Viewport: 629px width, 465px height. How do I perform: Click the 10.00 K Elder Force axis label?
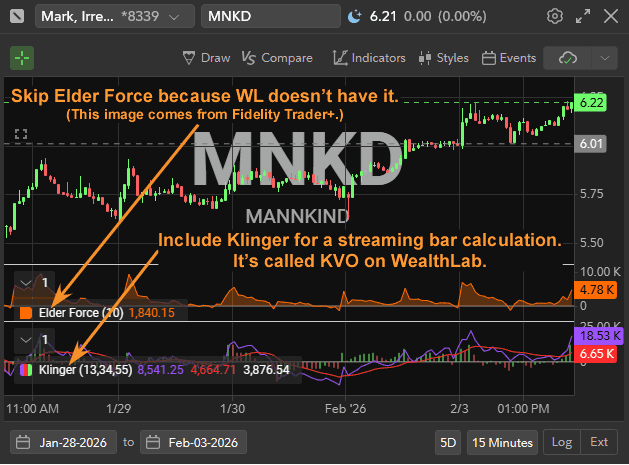pyautogui.click(x=600, y=272)
